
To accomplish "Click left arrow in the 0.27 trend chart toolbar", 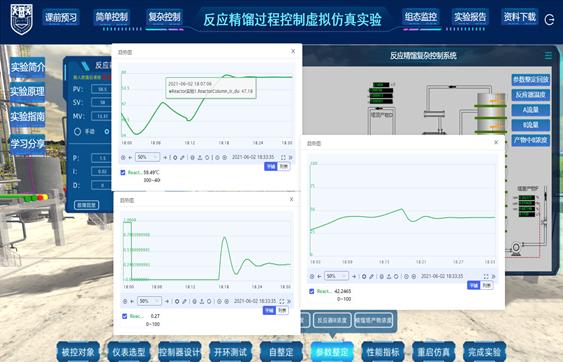I will coord(132,301).
